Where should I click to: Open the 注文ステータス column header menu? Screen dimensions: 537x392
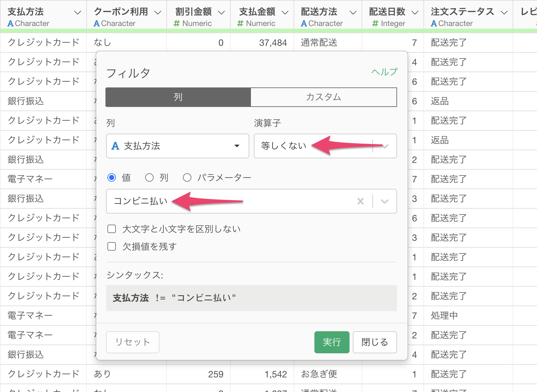pyautogui.click(x=504, y=13)
